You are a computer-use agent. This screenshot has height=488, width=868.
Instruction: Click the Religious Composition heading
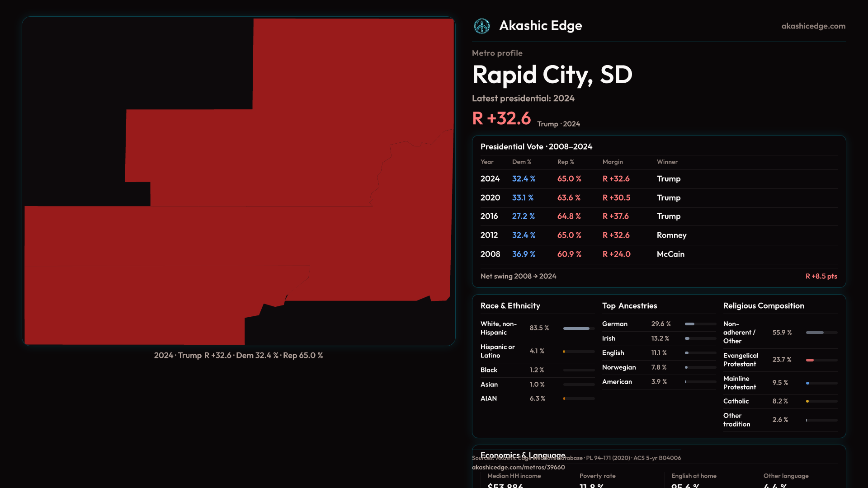point(763,306)
